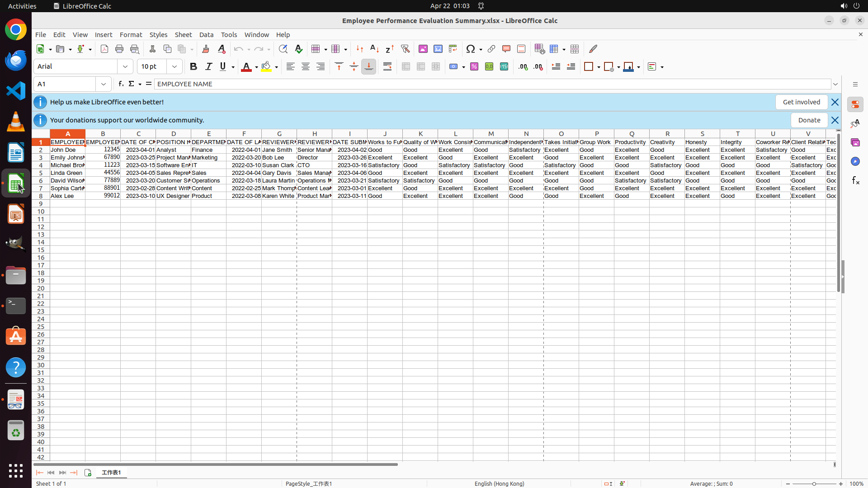Toggle Italic text style
This screenshot has height=488, width=868.
(x=208, y=67)
